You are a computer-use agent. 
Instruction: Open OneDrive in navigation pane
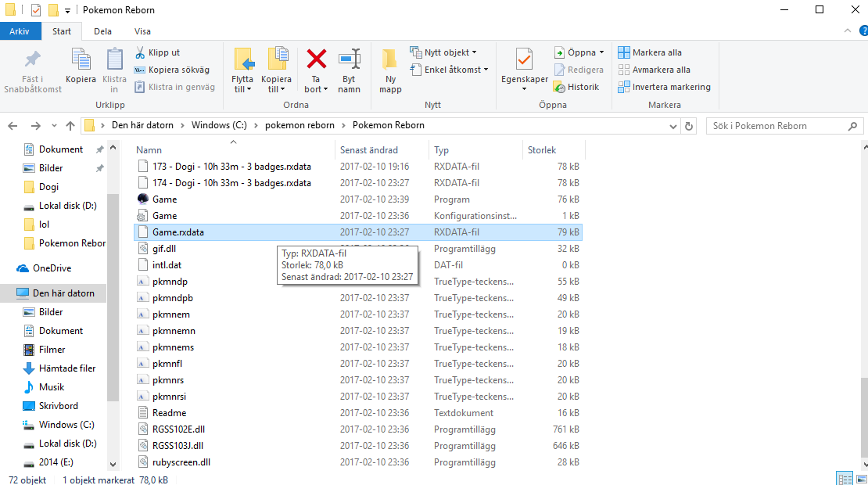click(x=52, y=268)
